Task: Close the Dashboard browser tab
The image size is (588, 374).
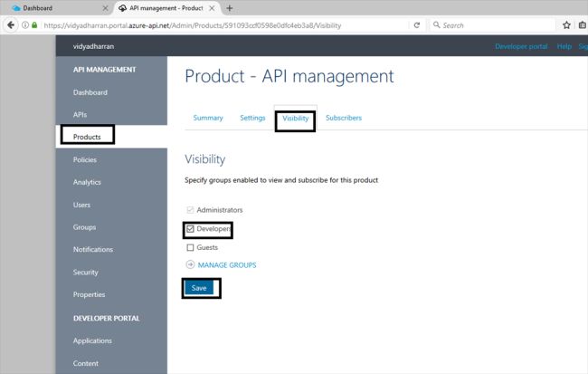Action: pyautogui.click(x=105, y=8)
